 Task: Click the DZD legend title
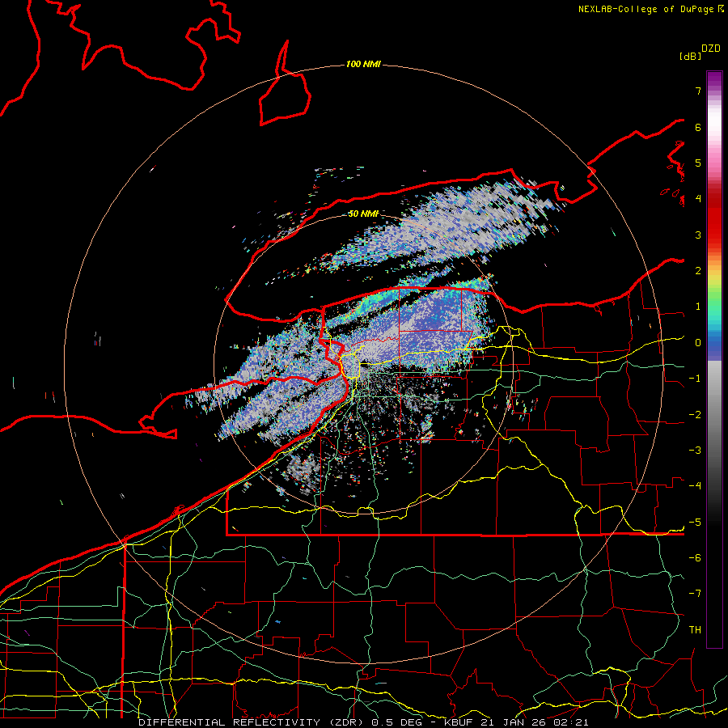pos(711,49)
